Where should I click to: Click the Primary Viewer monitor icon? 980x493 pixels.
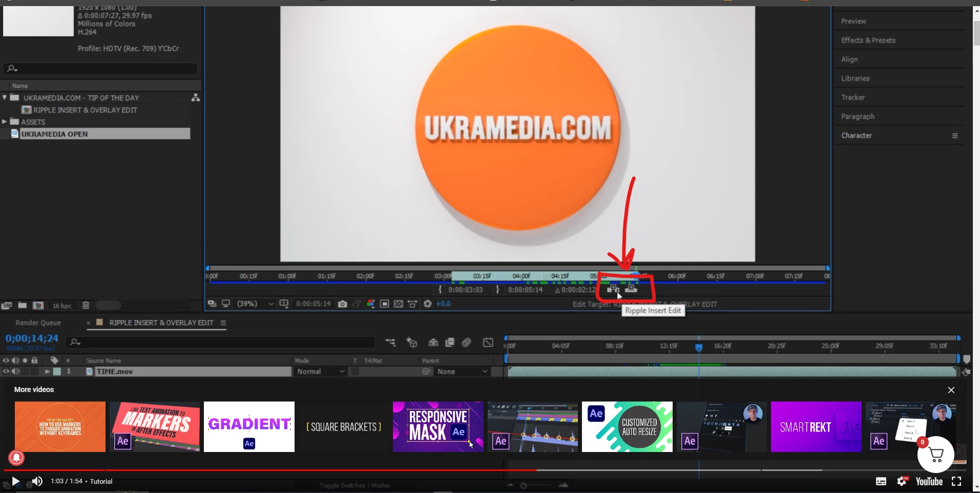click(226, 303)
